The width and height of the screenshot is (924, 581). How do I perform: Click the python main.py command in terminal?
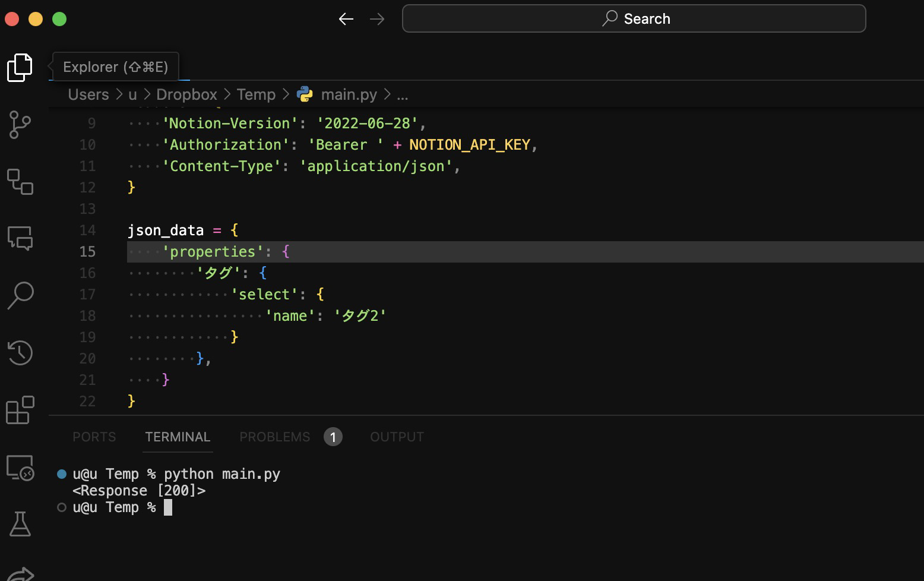[222, 474]
